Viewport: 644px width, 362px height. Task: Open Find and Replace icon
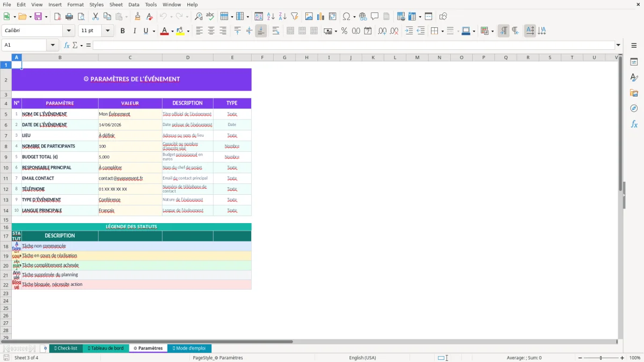(199, 17)
